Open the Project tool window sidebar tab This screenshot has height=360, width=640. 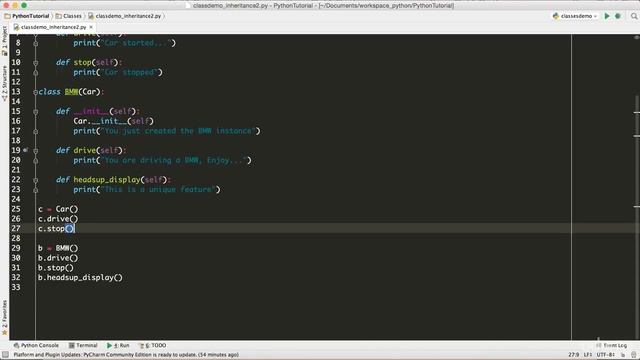coord(4,40)
